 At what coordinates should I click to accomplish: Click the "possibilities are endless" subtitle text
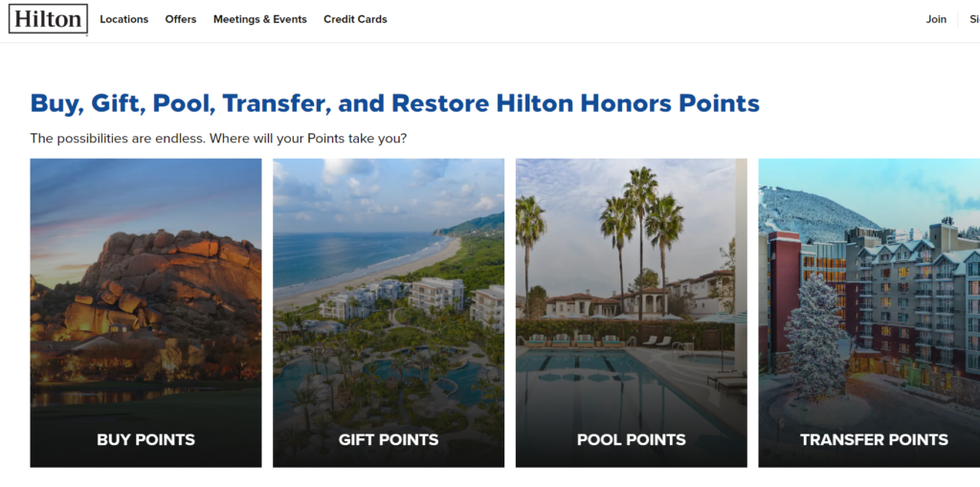coord(218,139)
